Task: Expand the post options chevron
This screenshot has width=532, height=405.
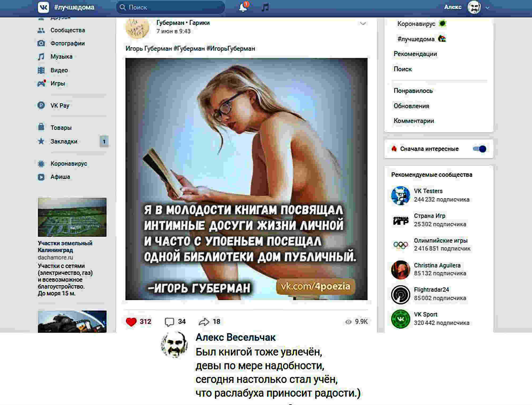Action: click(x=363, y=23)
